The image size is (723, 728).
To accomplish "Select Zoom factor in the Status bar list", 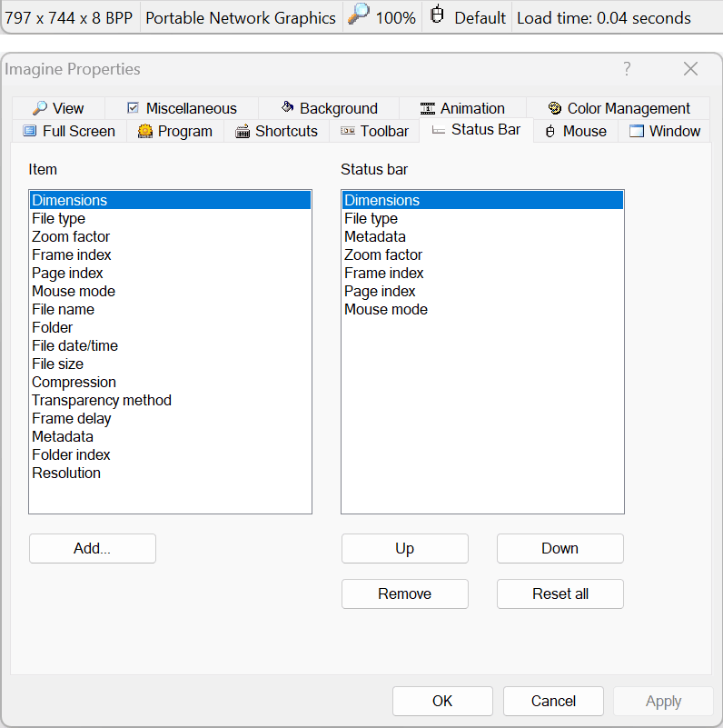I will pos(482,254).
